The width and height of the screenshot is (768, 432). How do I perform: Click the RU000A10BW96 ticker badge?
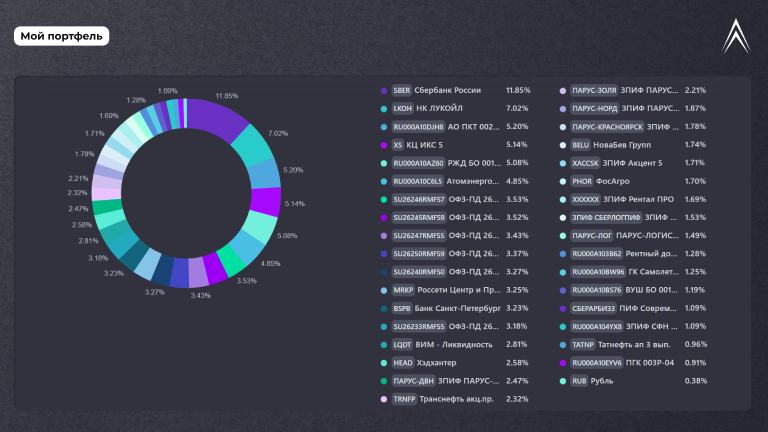[x=598, y=272]
